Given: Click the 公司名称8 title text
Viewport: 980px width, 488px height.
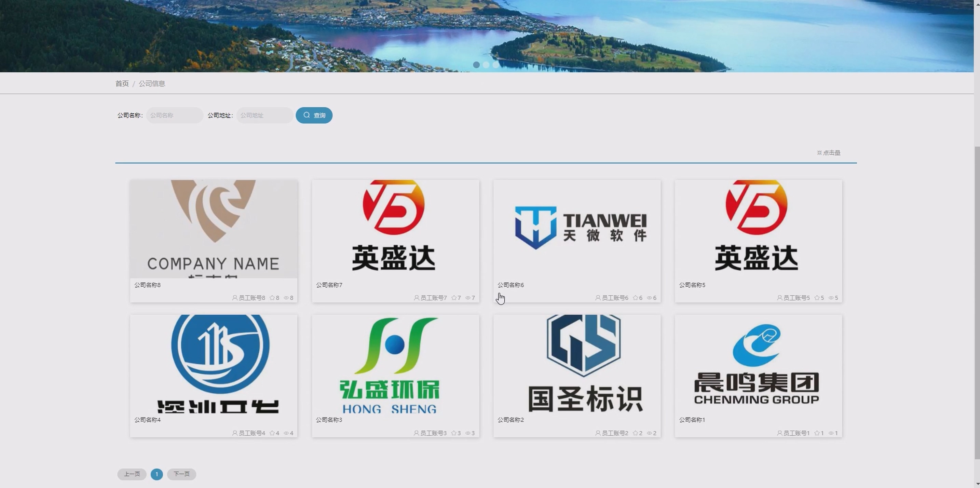Looking at the screenshot, I should coord(148,285).
